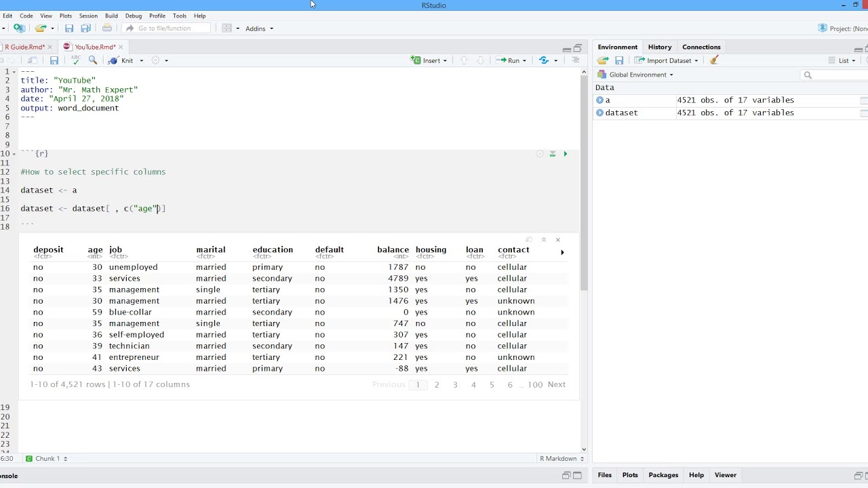868x488 pixels.
Task: Toggle the document outline icon
Action: 575,60
